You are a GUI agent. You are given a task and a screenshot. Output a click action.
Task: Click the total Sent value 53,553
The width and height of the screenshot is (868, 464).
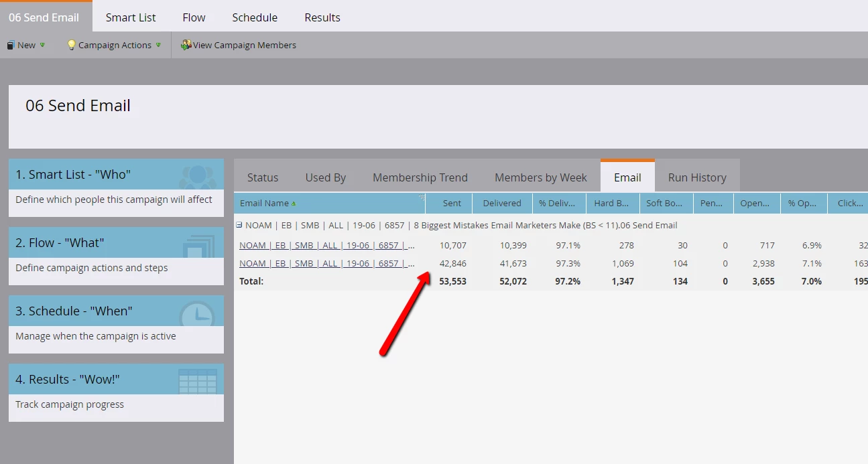[452, 282]
